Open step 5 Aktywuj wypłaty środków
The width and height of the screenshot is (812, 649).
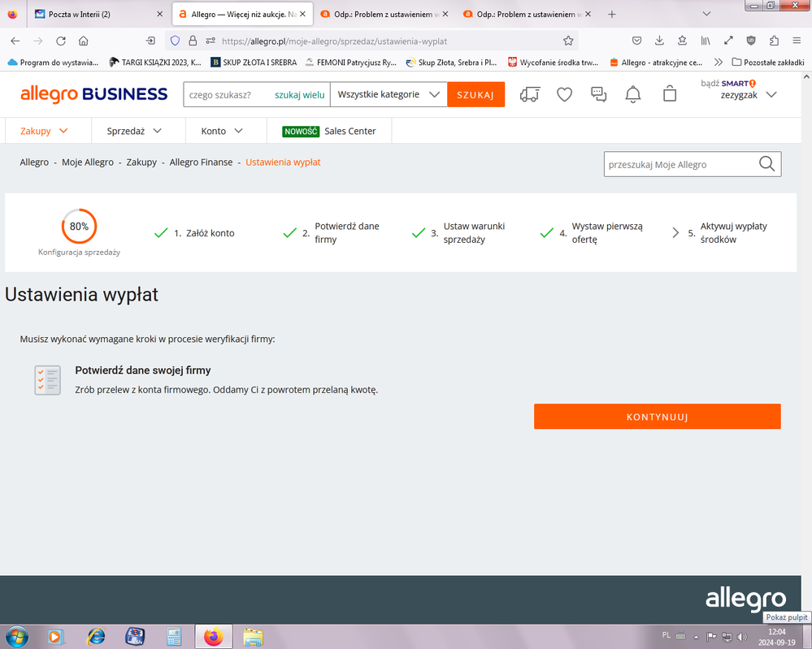720,232
